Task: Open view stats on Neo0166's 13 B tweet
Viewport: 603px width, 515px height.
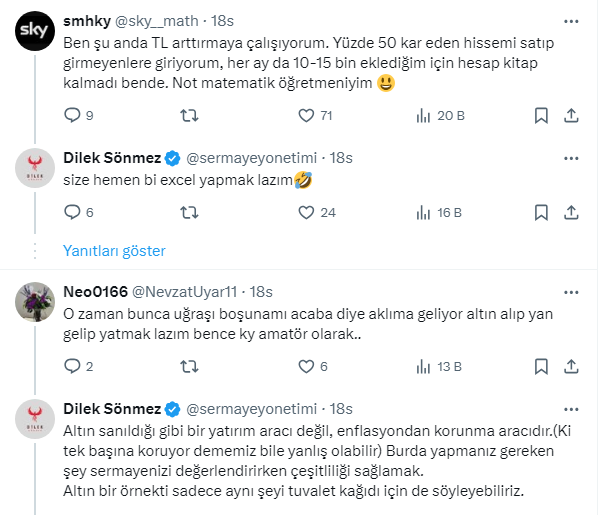Action: click(x=426, y=366)
